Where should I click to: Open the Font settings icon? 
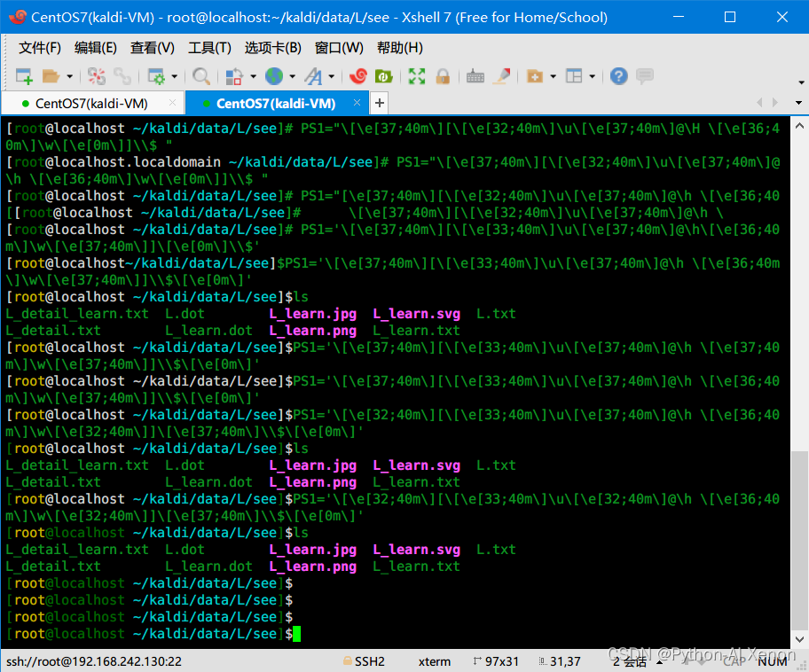tap(313, 76)
